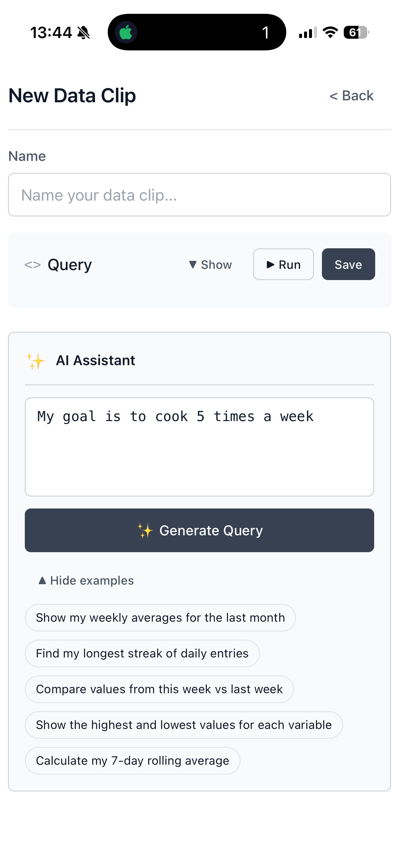Click the sparkle icon next to AI Assistant
399x868 pixels.
36,361
